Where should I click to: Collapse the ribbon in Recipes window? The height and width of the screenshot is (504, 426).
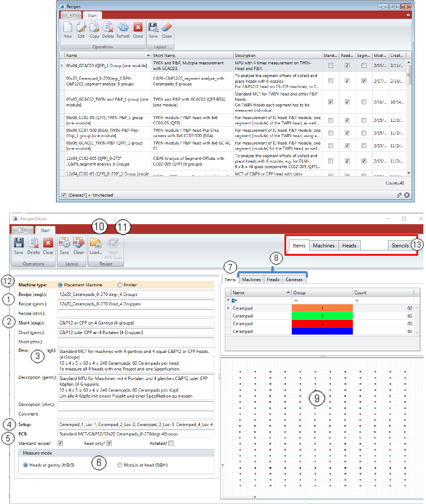pos(408,15)
